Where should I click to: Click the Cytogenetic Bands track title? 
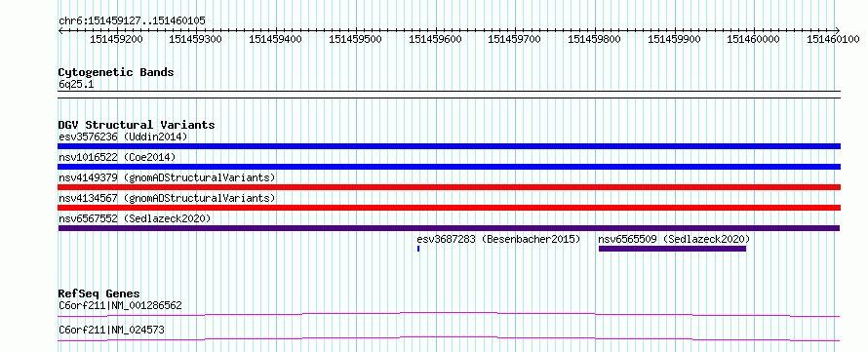coord(116,72)
